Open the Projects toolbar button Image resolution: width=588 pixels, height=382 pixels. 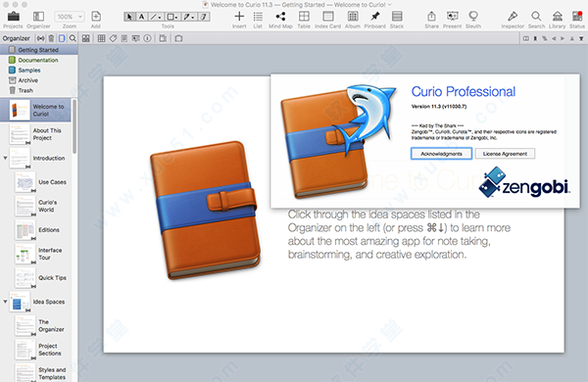tap(14, 20)
